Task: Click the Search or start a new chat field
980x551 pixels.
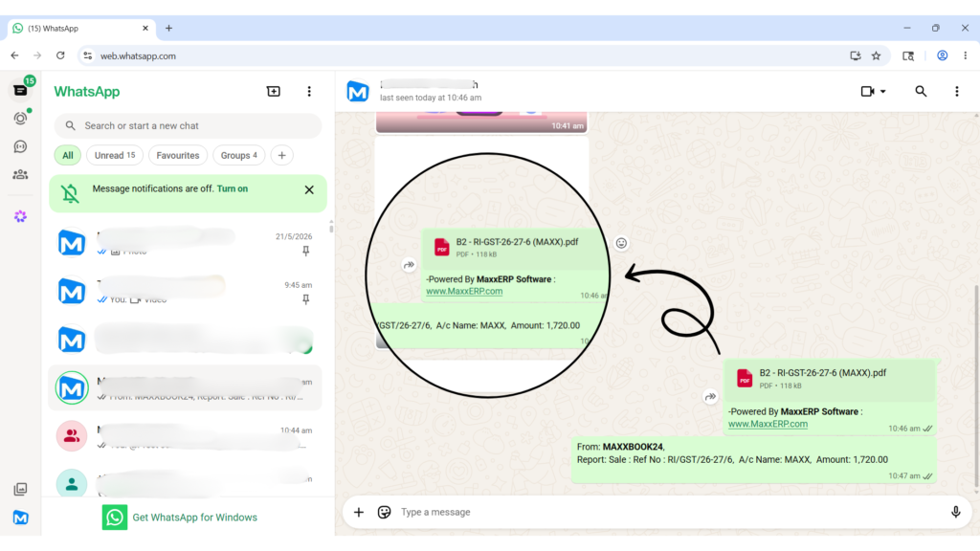Action: (188, 125)
